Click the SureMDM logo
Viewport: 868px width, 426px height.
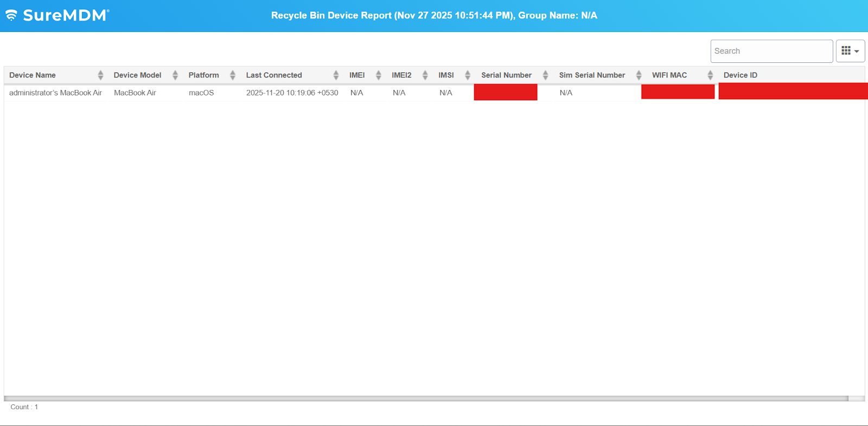click(x=58, y=15)
